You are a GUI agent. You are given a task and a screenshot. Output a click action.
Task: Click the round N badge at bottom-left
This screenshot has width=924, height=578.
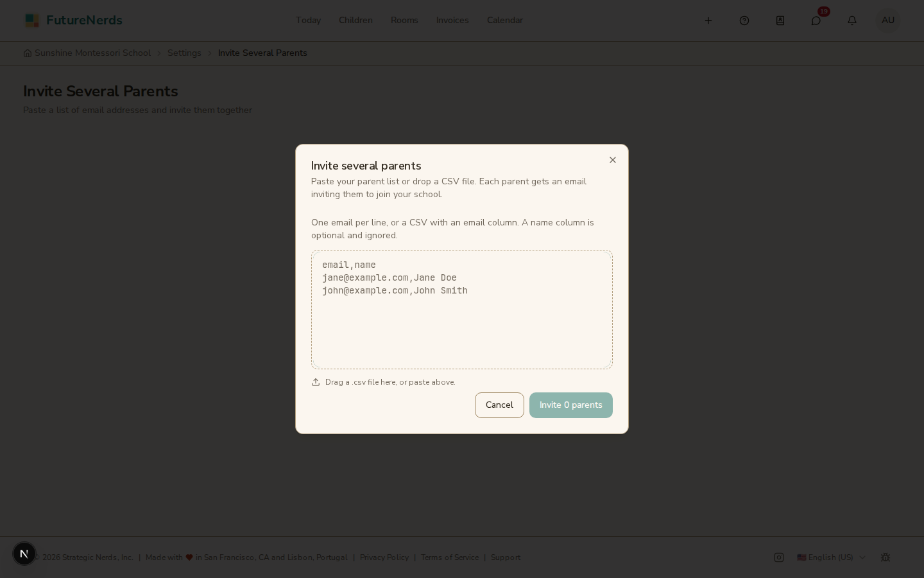pos(24,554)
